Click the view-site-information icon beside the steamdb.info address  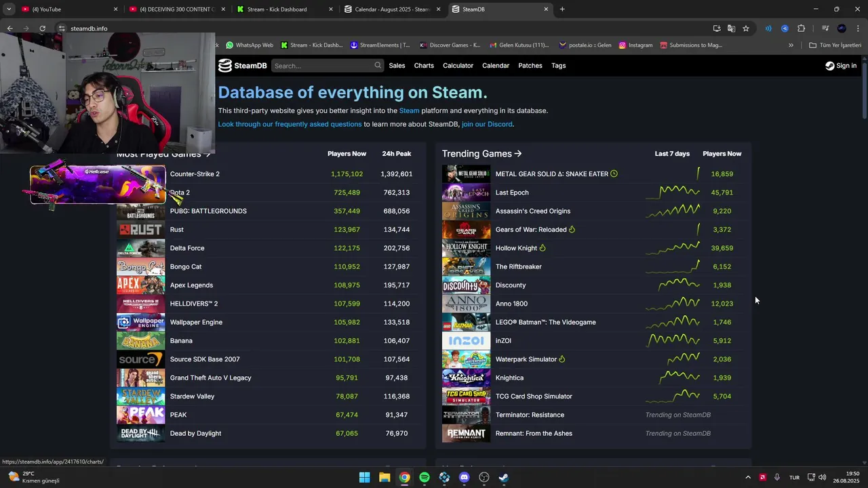point(61,28)
